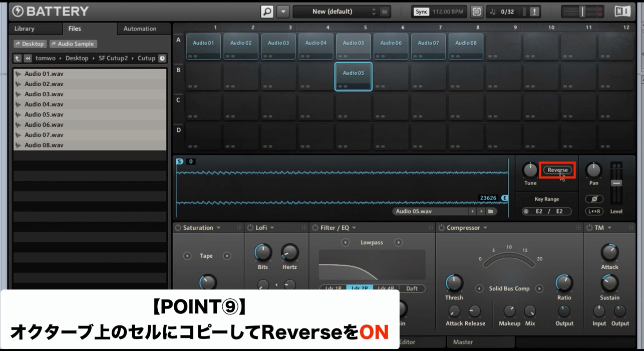
Task: Select next compressor right of Solid Bus Comp
Action: (539, 288)
